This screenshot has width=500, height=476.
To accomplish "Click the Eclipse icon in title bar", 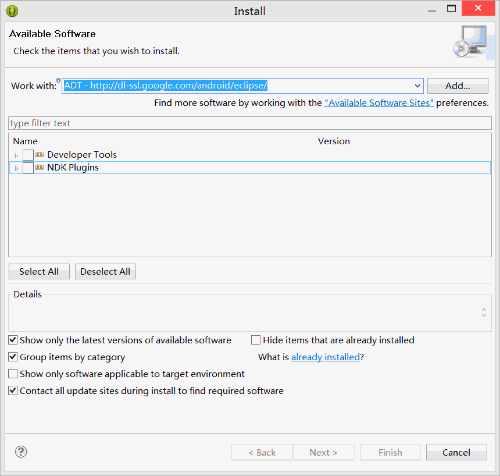I will (12, 11).
